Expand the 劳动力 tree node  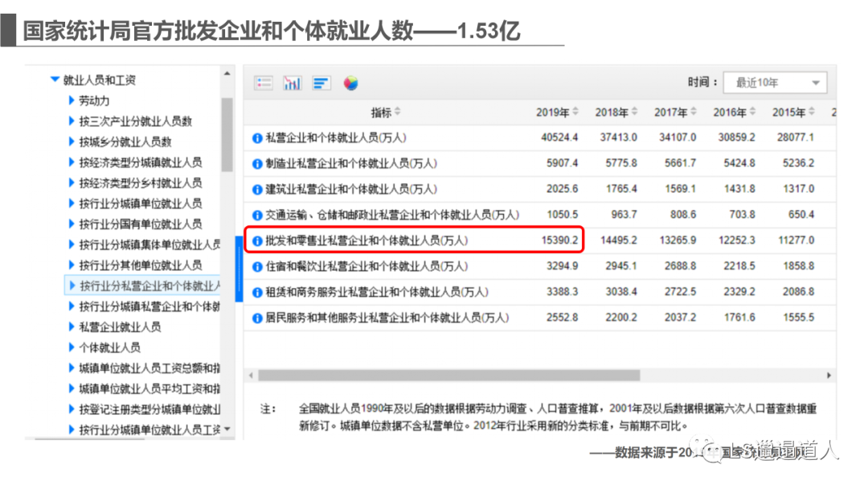tap(72, 100)
